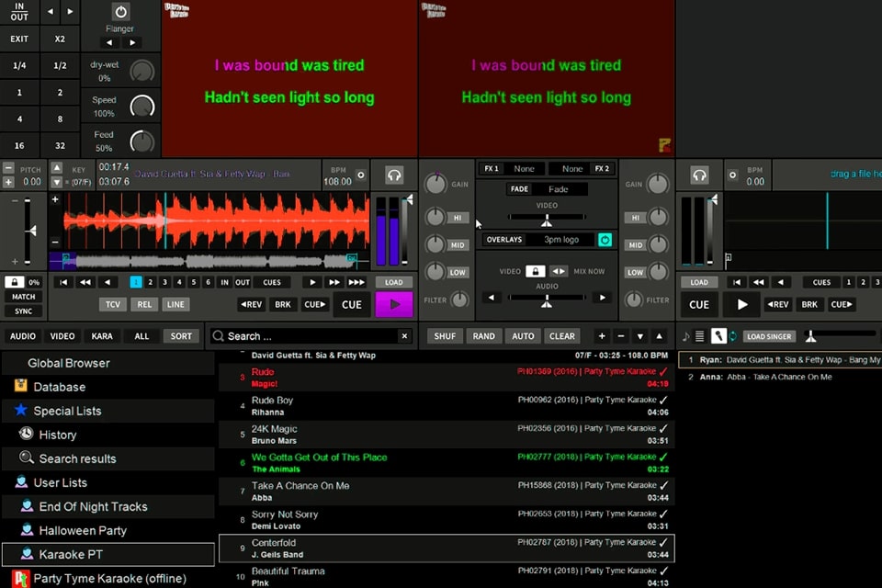The height and width of the screenshot is (588, 882).
Task: Click the plus button in the playlist toolbar
Action: [x=602, y=336]
